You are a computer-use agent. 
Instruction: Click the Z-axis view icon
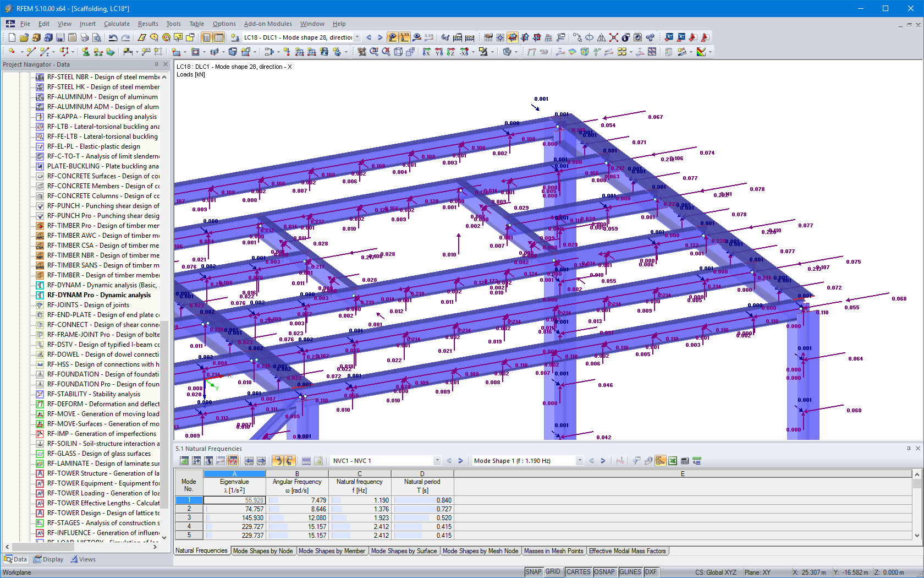click(x=451, y=52)
